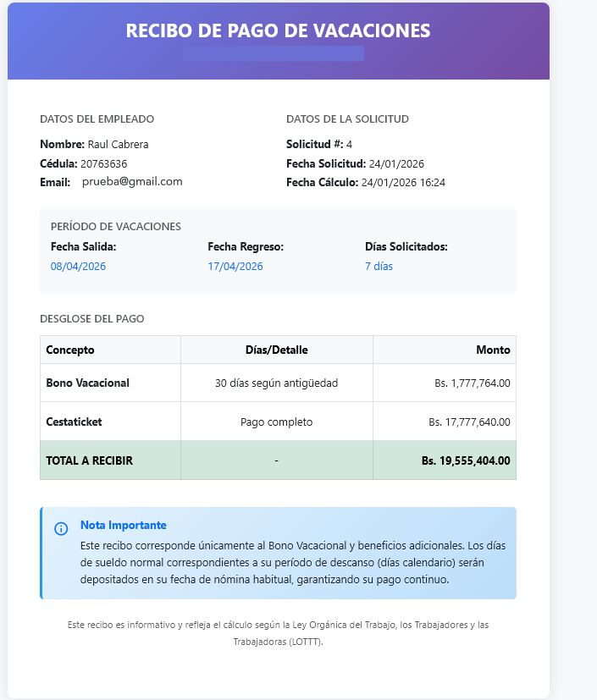
Task: Select the Bono Vacacional row label
Action: click(87, 383)
